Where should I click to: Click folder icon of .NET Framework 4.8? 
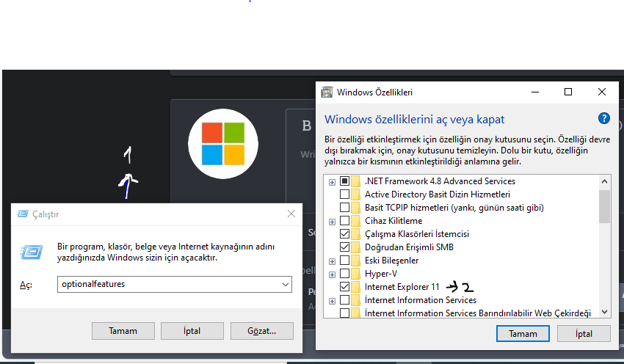[356, 181]
